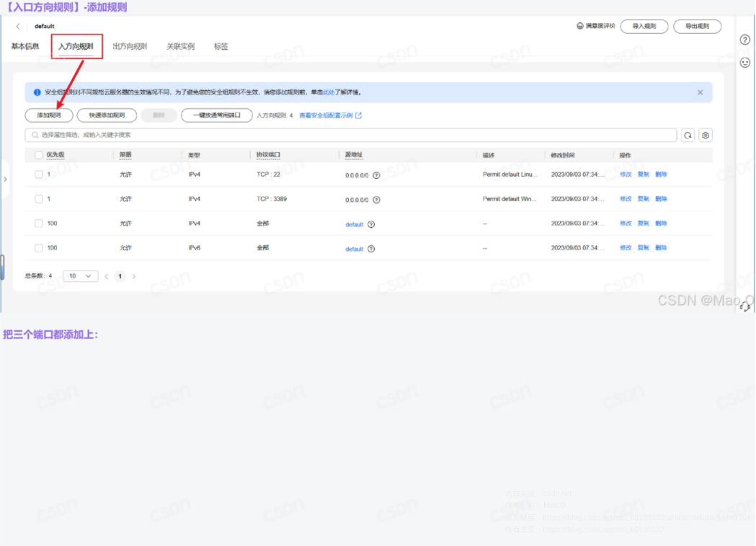756x546 pixels.
Task: Open default source link in IPv6 row
Action: coord(355,250)
